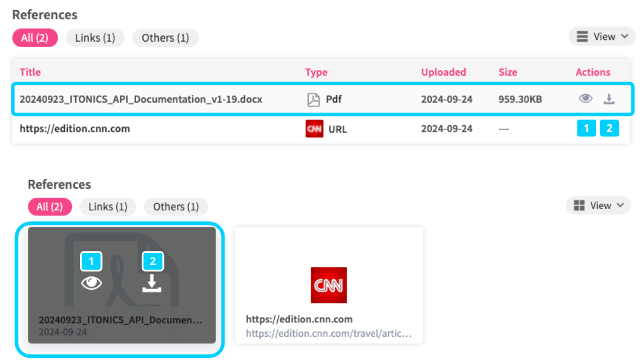643x364 pixels.
Task: Select Links (1) tab in grid view
Action: point(108,207)
